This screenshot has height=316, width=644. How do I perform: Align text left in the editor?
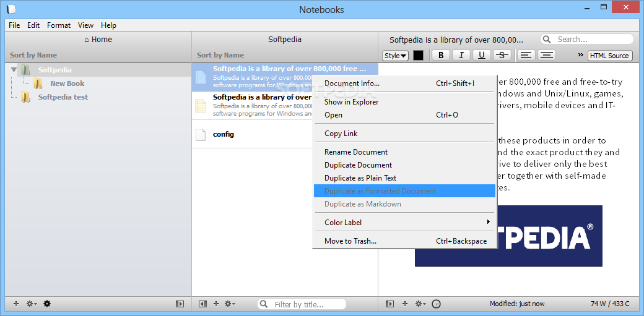[526, 55]
